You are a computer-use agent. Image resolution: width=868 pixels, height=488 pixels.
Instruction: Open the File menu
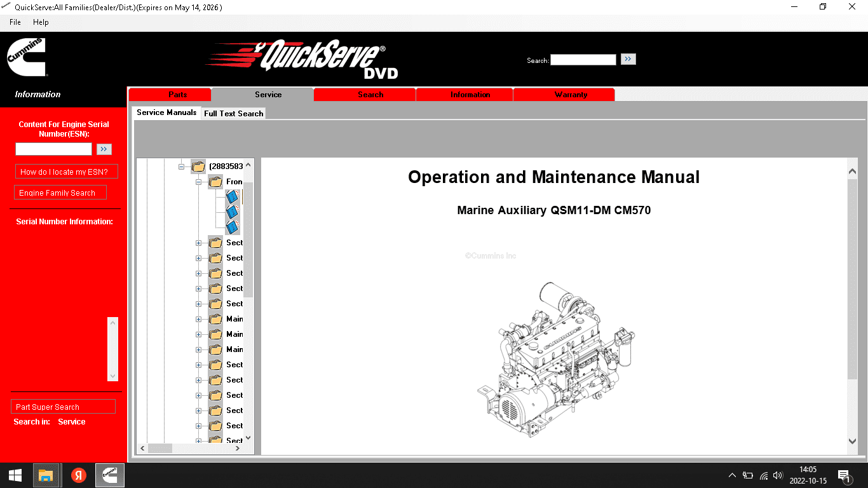[x=15, y=22]
